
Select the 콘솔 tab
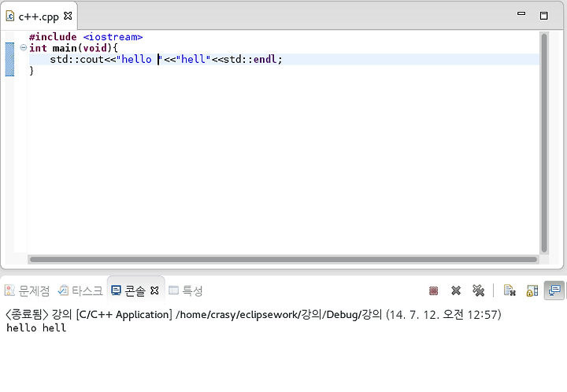pyautogui.click(x=135, y=290)
